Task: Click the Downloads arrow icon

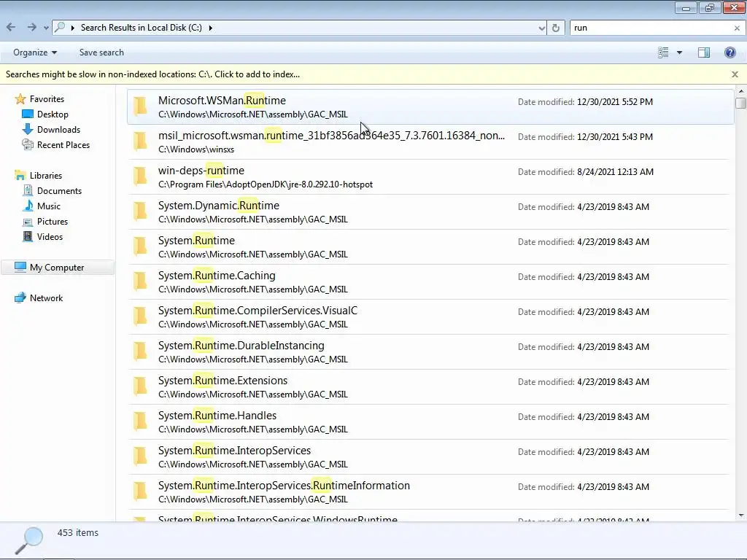Action: pos(28,130)
